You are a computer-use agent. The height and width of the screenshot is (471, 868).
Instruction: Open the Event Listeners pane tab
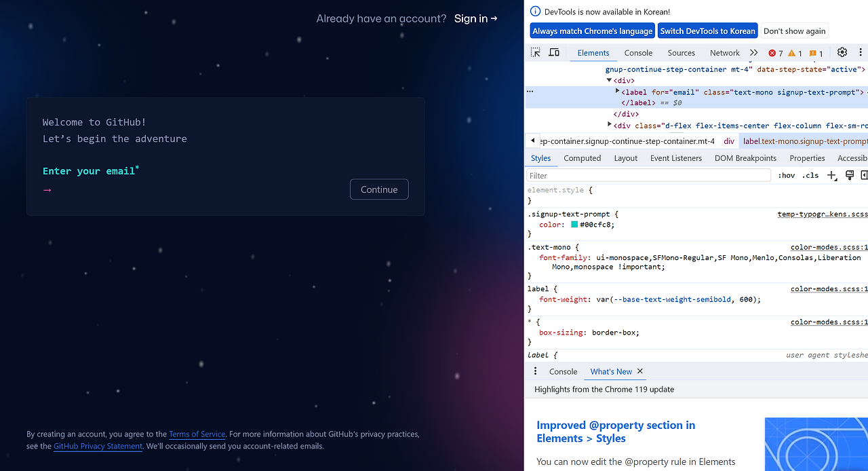(x=676, y=158)
